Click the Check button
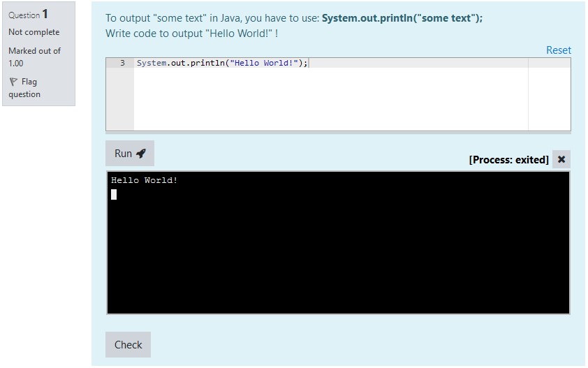588x368 pixels. [x=128, y=344]
